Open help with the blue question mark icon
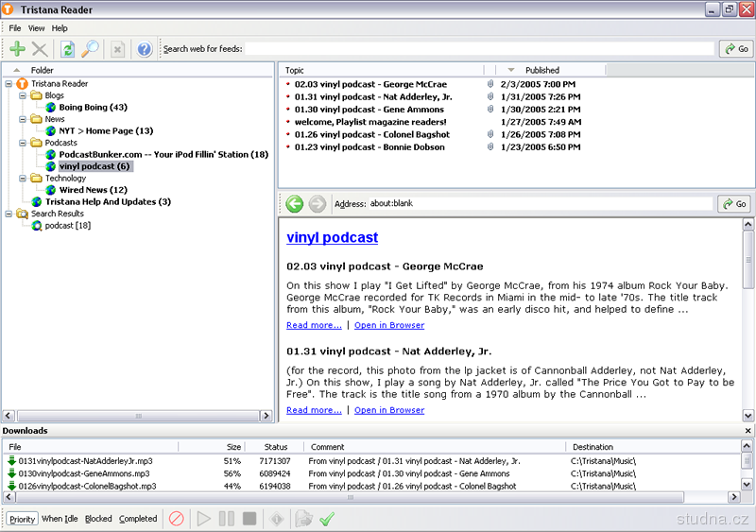Viewport: 756px width, 532px height. [x=144, y=49]
